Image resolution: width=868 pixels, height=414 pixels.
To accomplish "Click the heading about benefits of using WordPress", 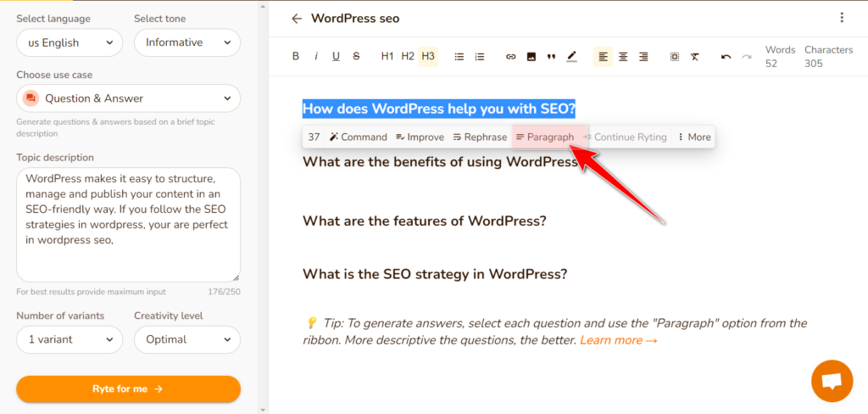I will click(x=440, y=162).
